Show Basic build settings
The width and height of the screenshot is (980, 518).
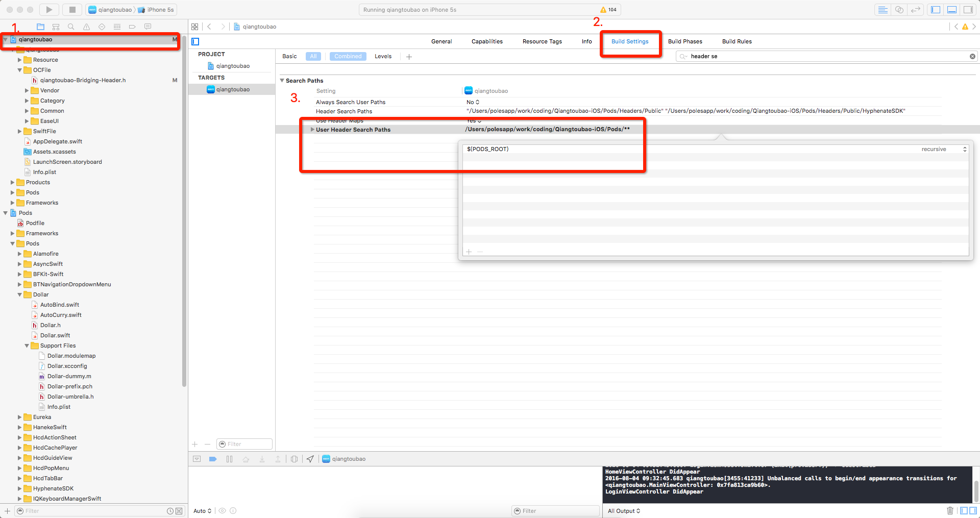tap(289, 56)
